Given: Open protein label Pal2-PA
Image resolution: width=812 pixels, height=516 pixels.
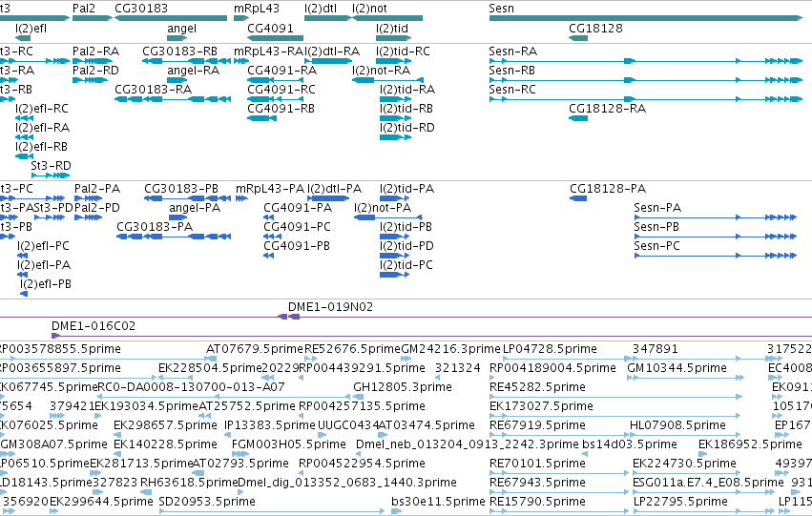Looking at the screenshot, I should pos(97,189).
